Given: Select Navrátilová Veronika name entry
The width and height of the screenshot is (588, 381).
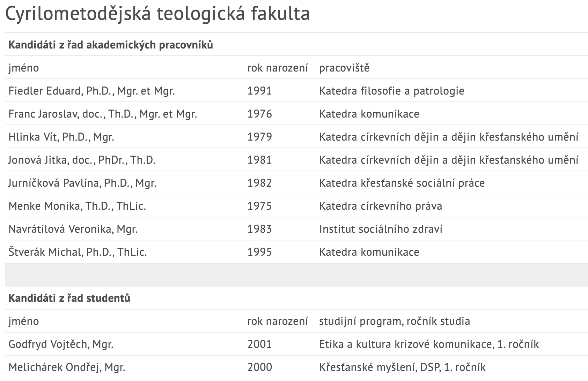Looking at the screenshot, I should (x=73, y=229).
